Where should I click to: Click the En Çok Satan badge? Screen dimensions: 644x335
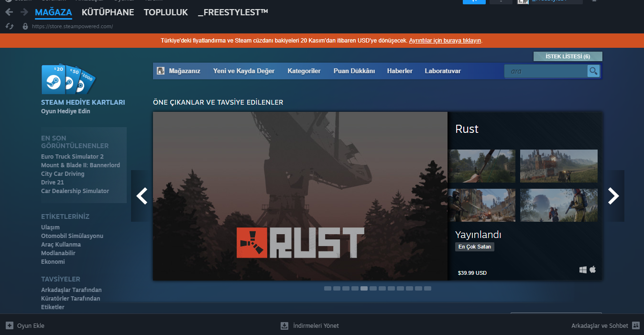474,247
